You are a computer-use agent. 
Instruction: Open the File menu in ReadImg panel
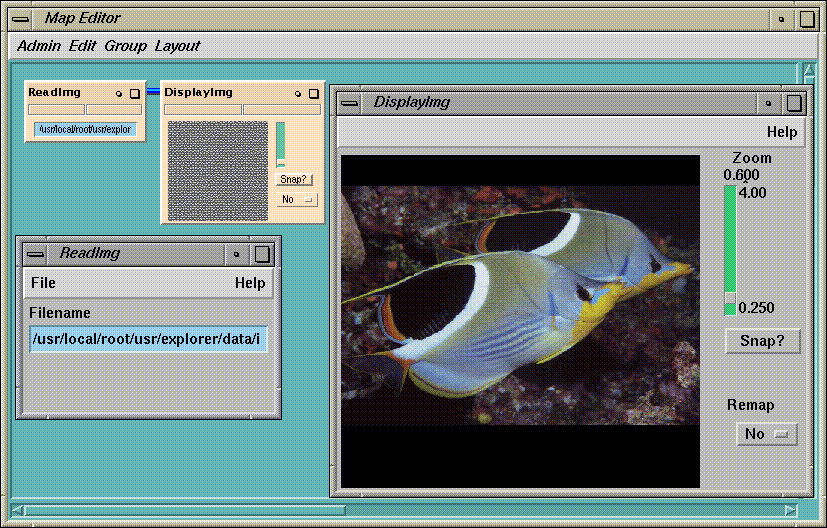point(43,283)
